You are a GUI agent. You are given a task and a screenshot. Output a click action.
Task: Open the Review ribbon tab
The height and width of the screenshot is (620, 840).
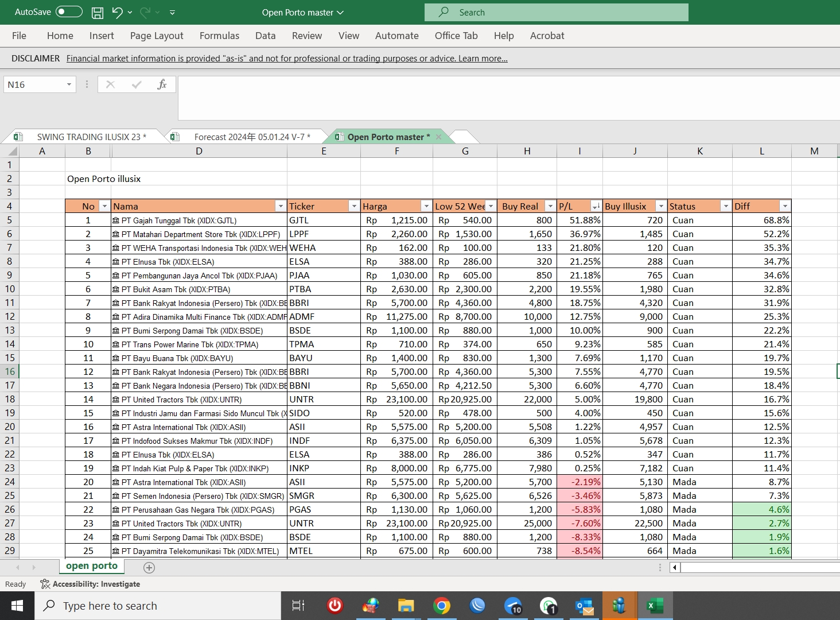(x=307, y=36)
